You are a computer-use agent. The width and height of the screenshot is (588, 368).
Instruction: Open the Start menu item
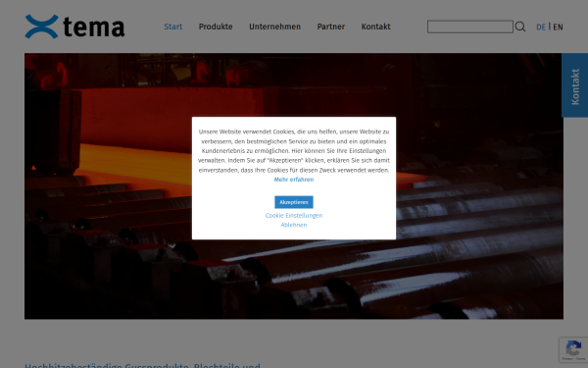pyautogui.click(x=173, y=26)
